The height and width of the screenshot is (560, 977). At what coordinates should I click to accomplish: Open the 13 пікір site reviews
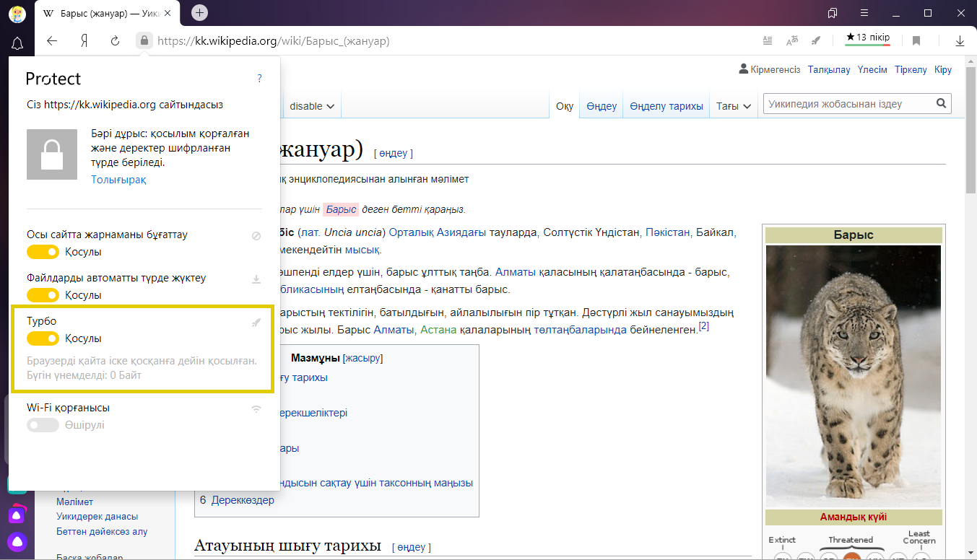pos(867,39)
